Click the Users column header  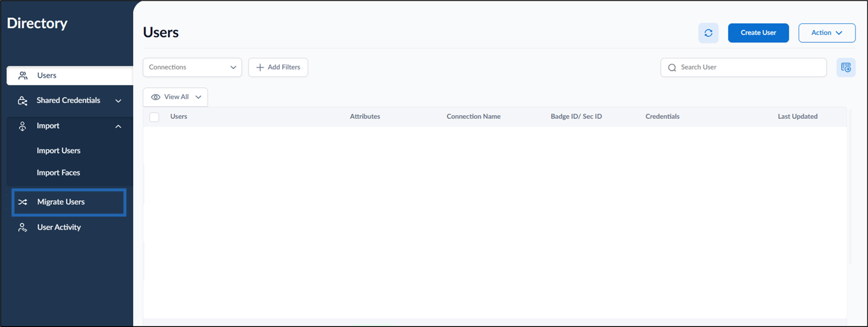[179, 117]
